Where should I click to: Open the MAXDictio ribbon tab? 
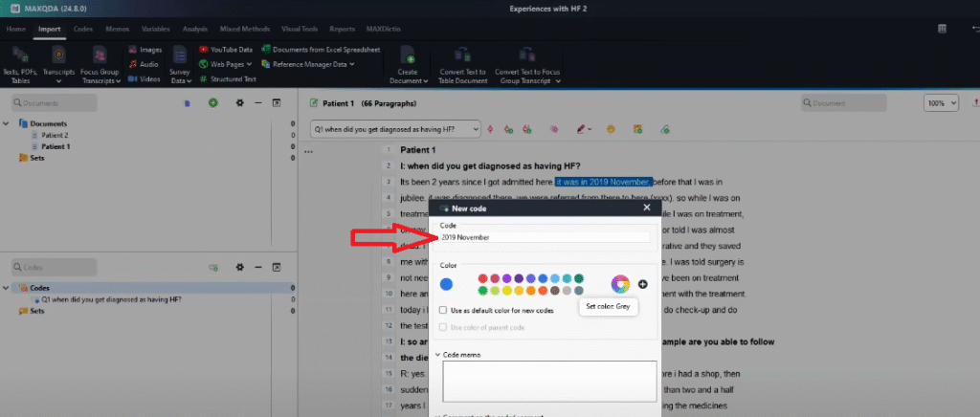point(384,29)
